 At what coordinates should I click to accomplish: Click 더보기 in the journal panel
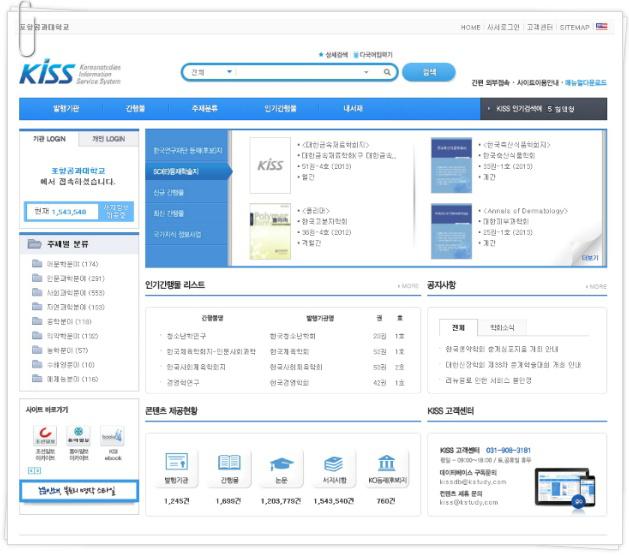tap(590, 257)
